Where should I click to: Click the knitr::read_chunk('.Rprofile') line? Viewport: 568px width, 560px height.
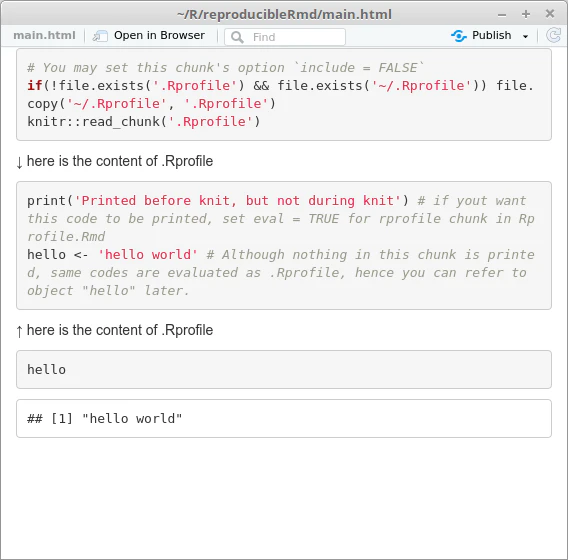[x=144, y=121]
